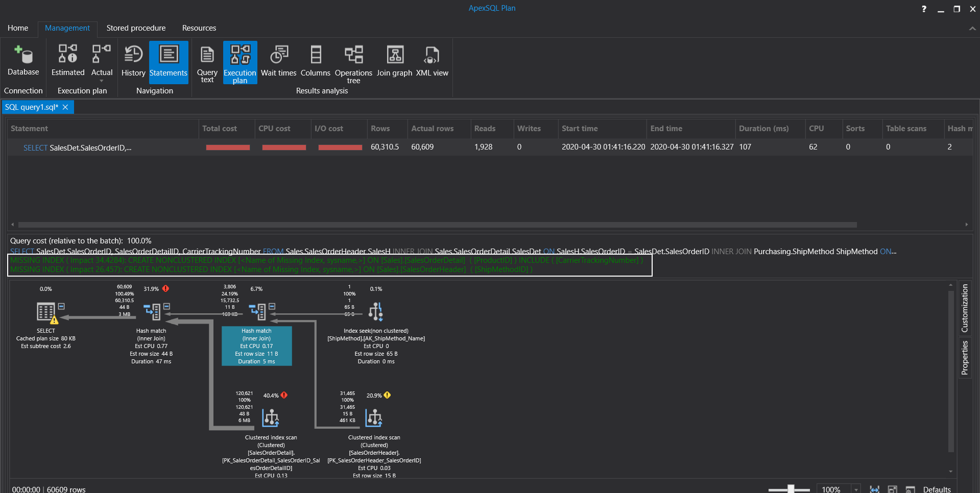Open the 100% zoom level dropdown

[856, 489]
